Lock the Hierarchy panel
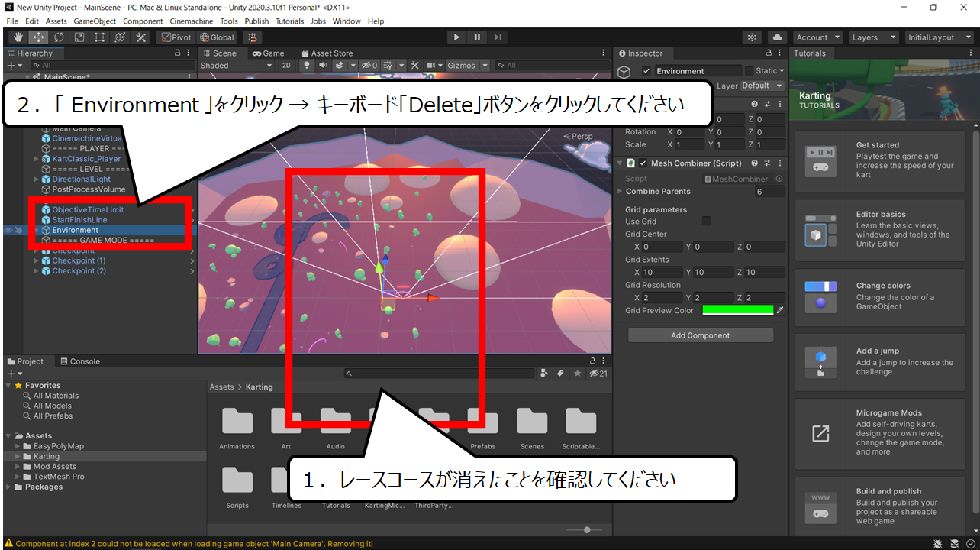980x550 pixels. point(178,53)
